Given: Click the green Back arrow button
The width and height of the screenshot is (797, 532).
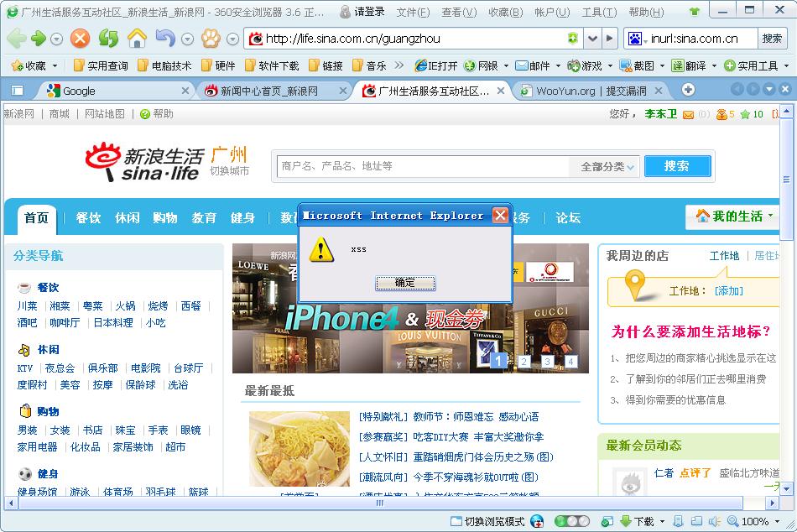Looking at the screenshot, I should [16, 38].
